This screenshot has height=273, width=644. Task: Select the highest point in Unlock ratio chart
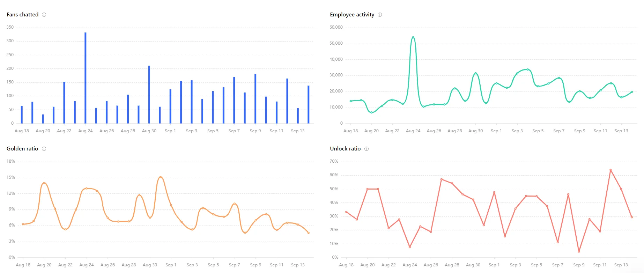610,170
